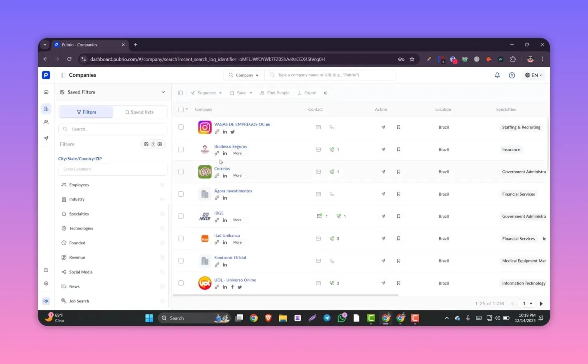Switch to the Saved lists tab

click(x=140, y=112)
